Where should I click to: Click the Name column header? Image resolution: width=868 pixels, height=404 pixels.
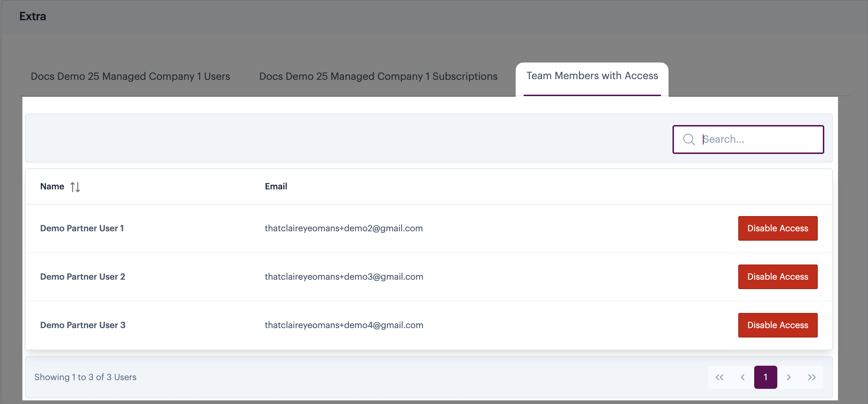click(52, 186)
